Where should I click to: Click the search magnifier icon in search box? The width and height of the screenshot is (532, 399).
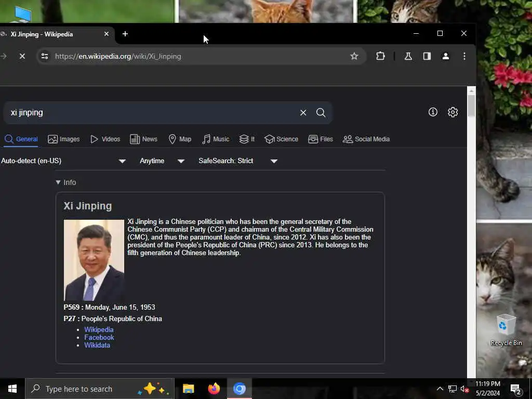coord(321,113)
